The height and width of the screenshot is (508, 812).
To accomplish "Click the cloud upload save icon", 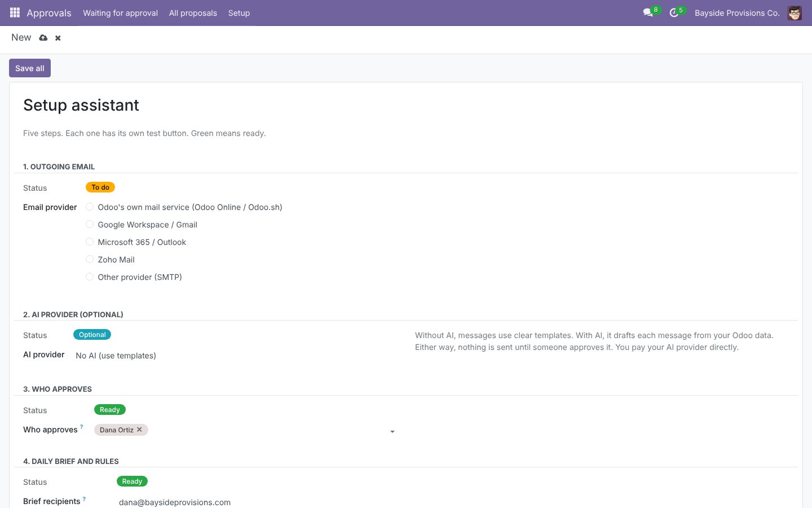I will tap(43, 38).
